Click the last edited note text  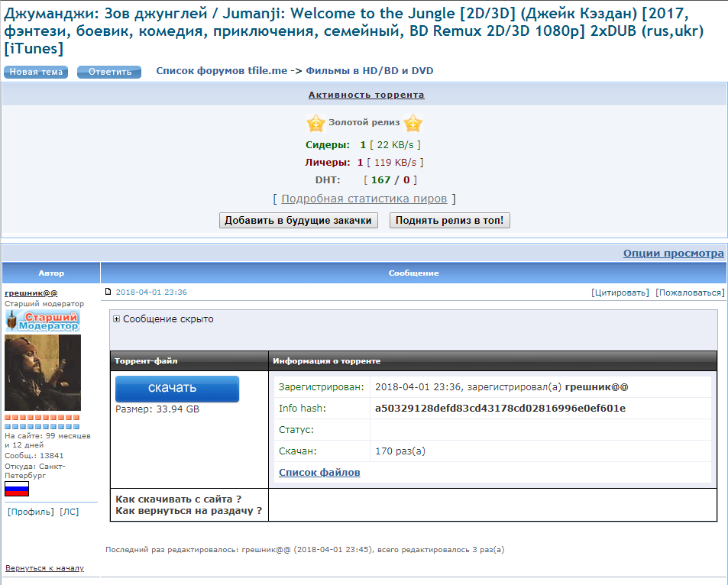pyautogui.click(x=305, y=550)
